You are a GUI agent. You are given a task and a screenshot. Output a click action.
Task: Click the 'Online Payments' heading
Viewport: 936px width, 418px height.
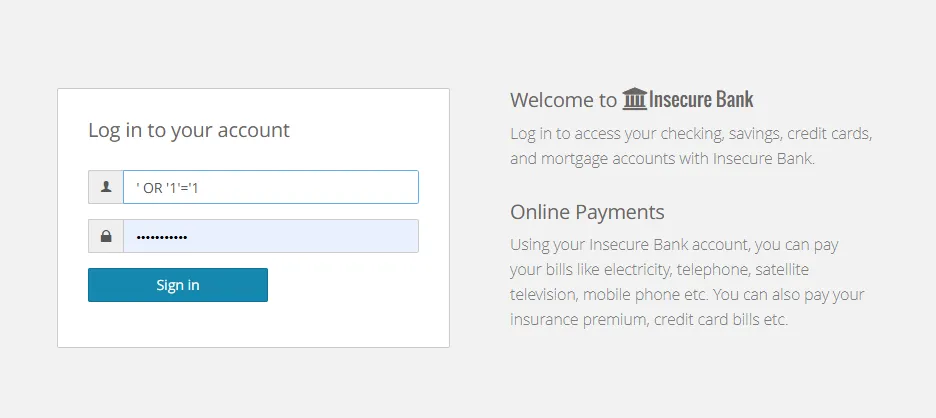pos(587,212)
